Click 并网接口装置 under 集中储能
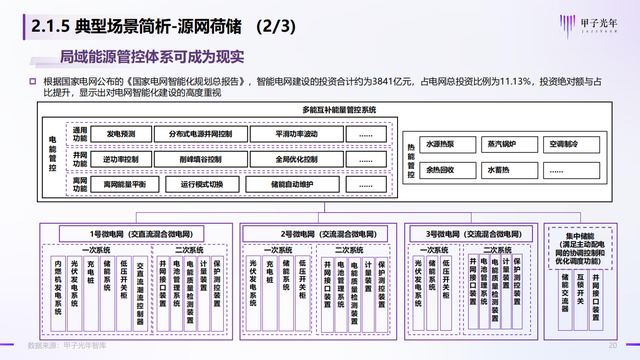Viewport: 640px width, 360px height. pyautogui.click(x=596, y=300)
